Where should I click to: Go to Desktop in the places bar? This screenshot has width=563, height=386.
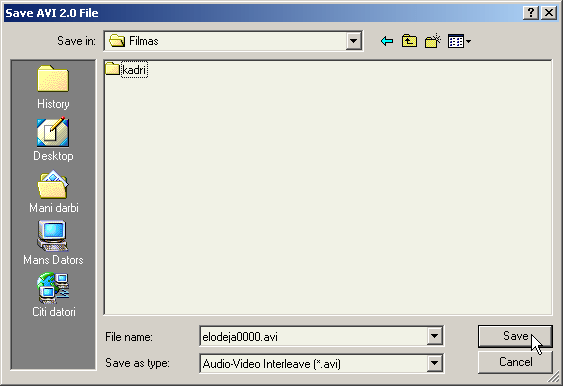coord(53,140)
